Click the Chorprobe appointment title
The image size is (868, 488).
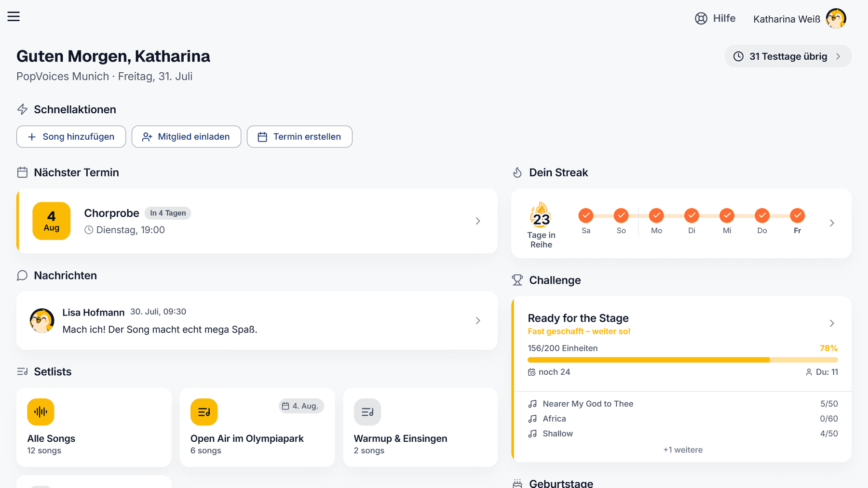click(x=112, y=213)
